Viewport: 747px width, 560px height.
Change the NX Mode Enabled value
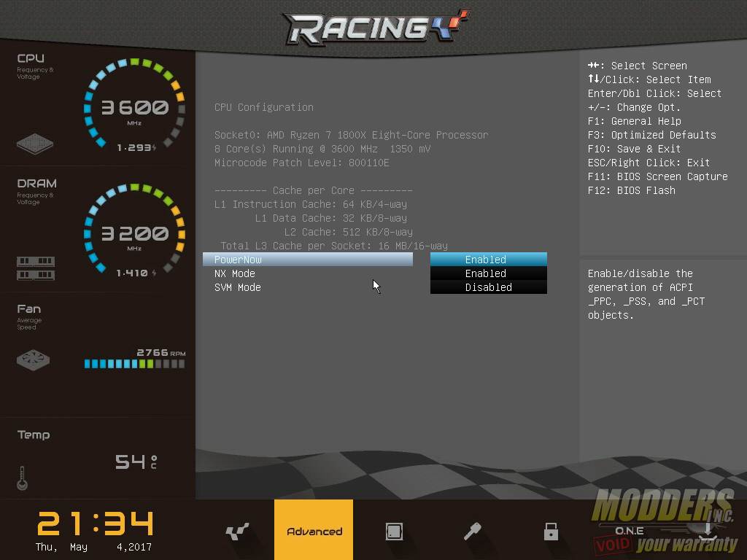(x=488, y=273)
